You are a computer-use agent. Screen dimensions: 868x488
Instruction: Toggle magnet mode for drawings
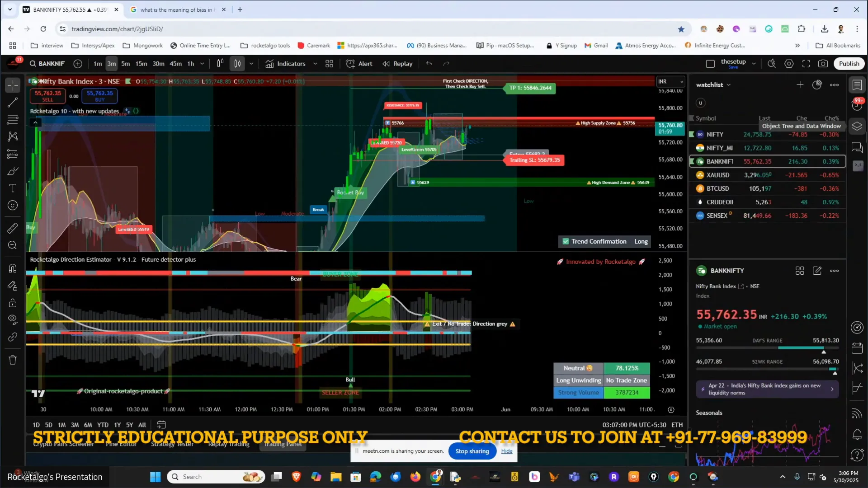(13, 268)
